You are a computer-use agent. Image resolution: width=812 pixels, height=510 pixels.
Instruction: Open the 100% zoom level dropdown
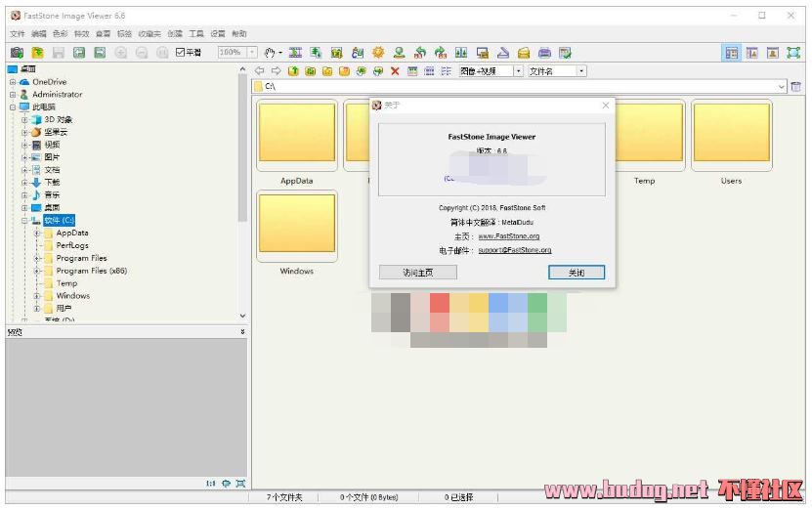[252, 53]
